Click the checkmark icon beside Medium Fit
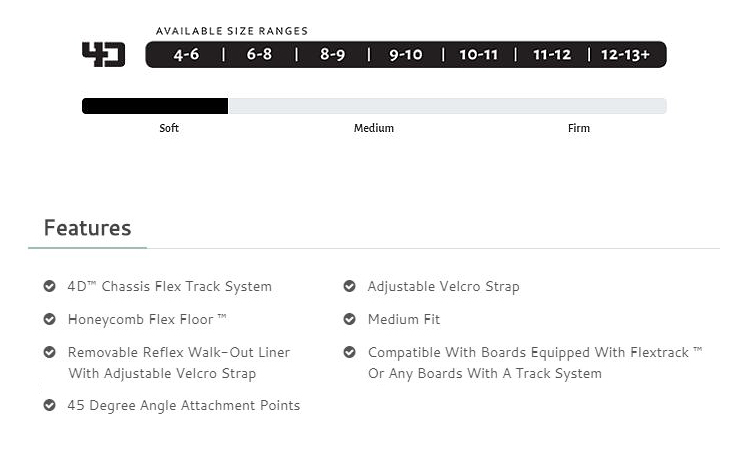The width and height of the screenshot is (750, 450). (349, 319)
